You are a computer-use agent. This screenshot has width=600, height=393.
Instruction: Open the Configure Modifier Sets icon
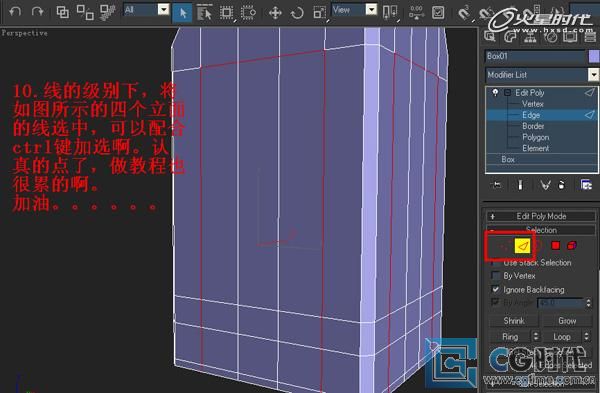click(x=586, y=185)
